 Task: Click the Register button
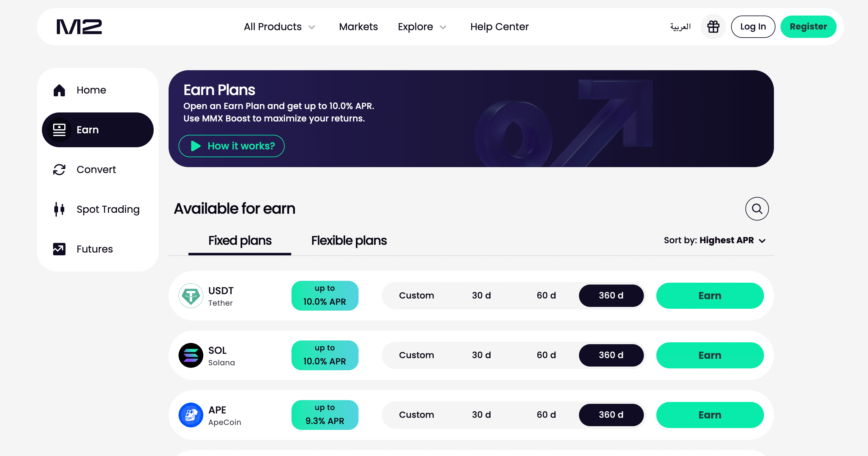(808, 27)
